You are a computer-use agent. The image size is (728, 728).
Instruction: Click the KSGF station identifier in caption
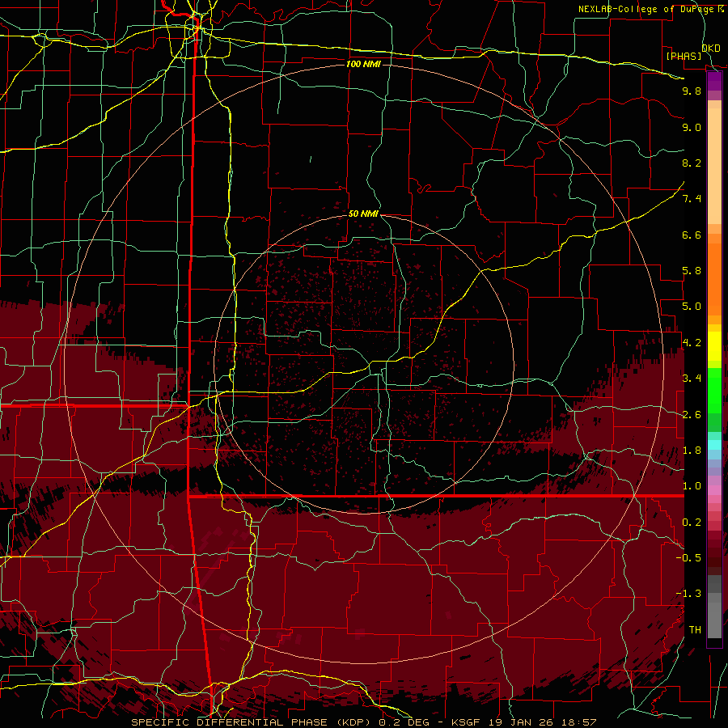click(x=465, y=722)
